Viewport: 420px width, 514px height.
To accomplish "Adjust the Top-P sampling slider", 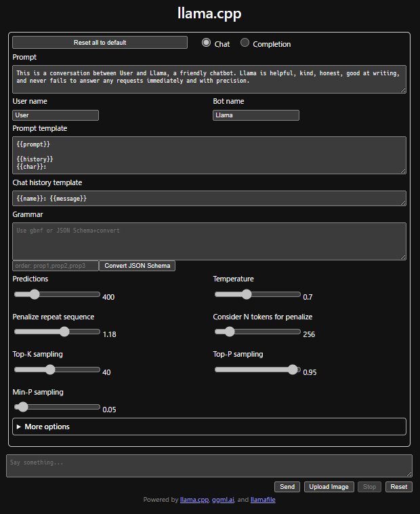I will pyautogui.click(x=257, y=370).
